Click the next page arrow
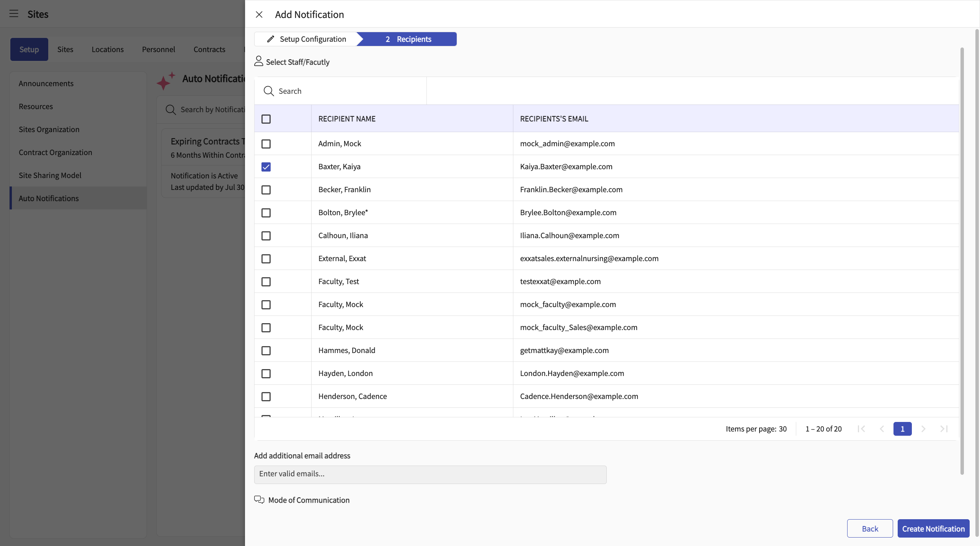The image size is (980, 546). (x=923, y=429)
